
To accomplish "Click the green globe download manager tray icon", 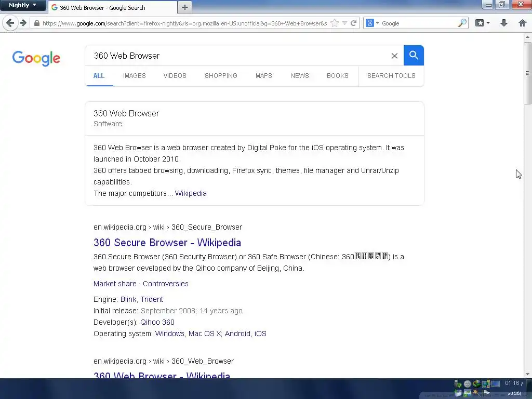I will (477, 384).
